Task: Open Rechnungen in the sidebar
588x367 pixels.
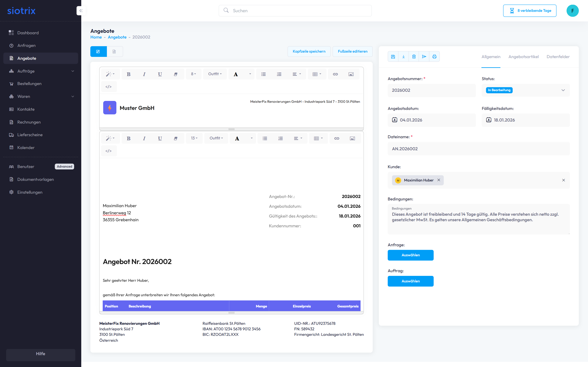Action: [29, 122]
